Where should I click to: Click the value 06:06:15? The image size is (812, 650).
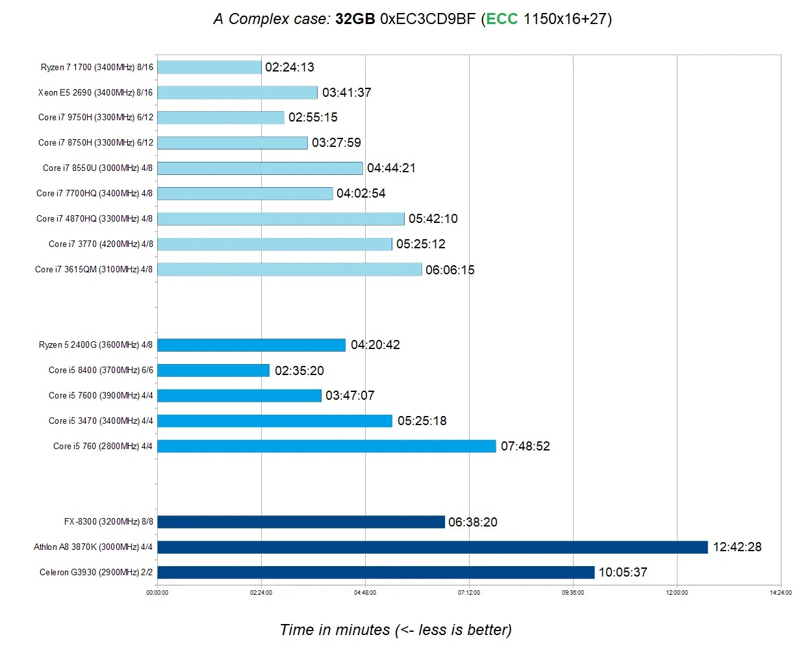(450, 270)
